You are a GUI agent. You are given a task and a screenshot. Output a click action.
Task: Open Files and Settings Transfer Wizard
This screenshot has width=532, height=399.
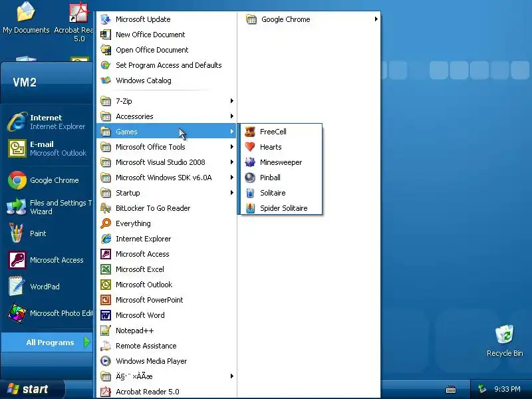47,207
